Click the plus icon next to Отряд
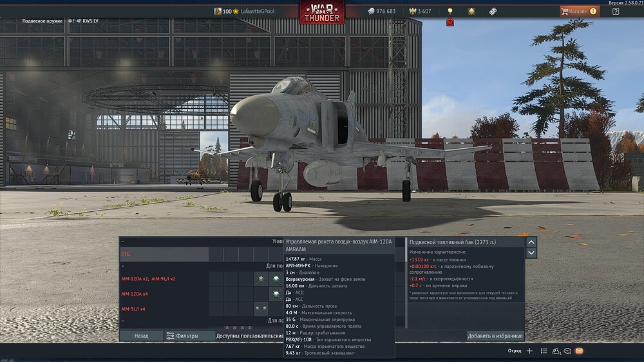Image resolution: width=644 pixels, height=362 pixels. click(x=530, y=351)
